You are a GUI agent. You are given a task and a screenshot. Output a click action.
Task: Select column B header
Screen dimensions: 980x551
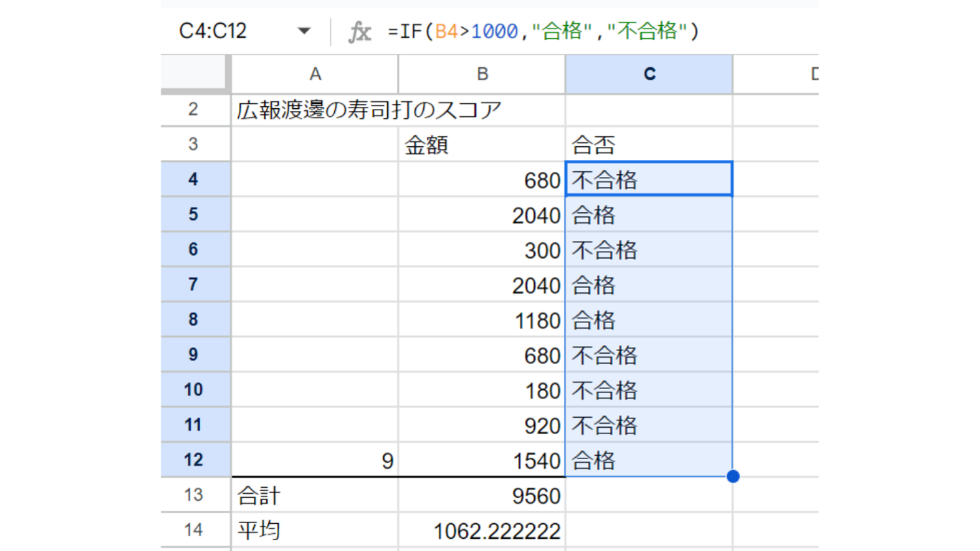[x=482, y=74]
